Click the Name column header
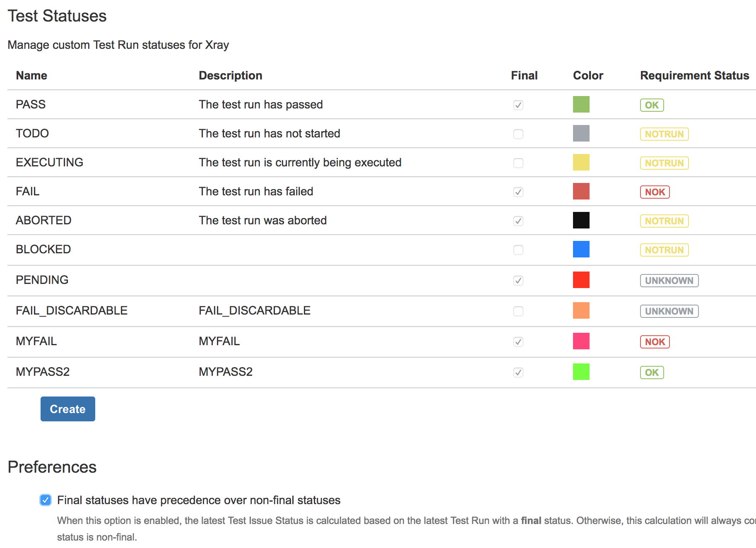Screen dimensions: 756x548 coord(31,75)
